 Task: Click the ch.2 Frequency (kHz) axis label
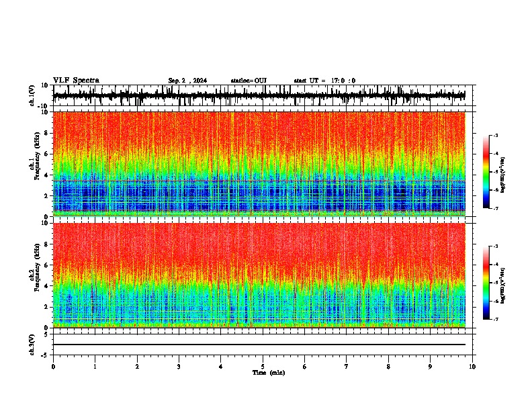(x=34, y=267)
